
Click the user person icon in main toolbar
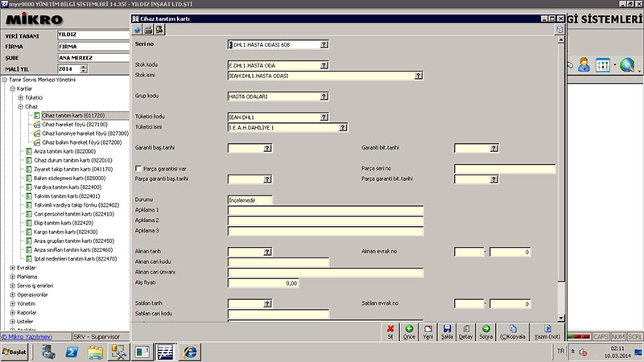584,65
